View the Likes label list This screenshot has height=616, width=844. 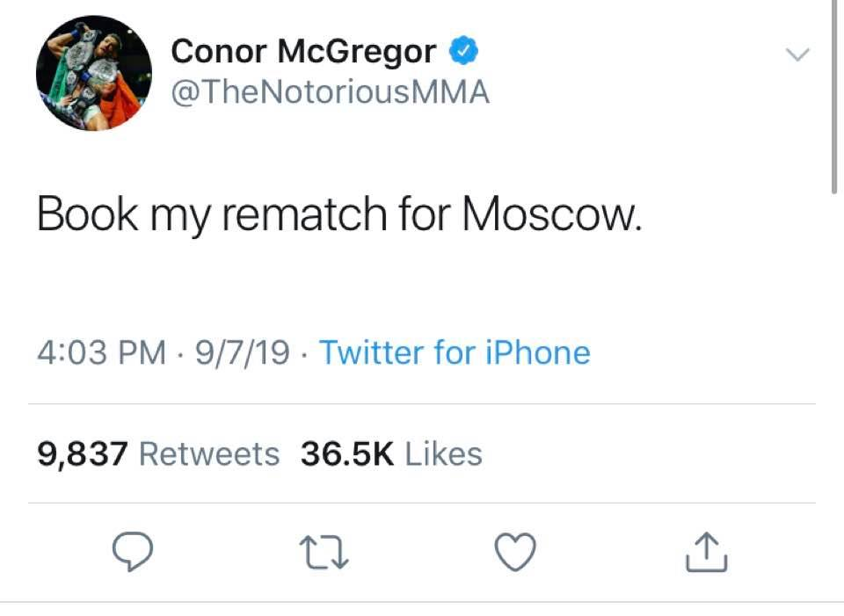coord(443,454)
